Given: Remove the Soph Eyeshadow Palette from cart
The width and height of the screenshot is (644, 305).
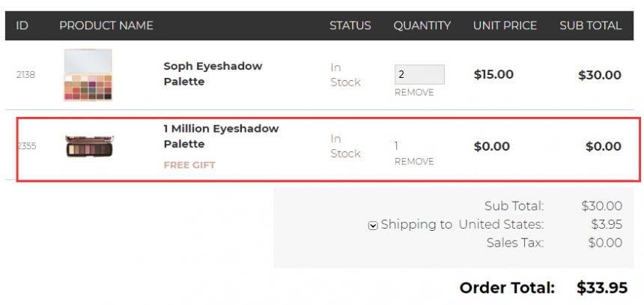Looking at the screenshot, I should (414, 93).
